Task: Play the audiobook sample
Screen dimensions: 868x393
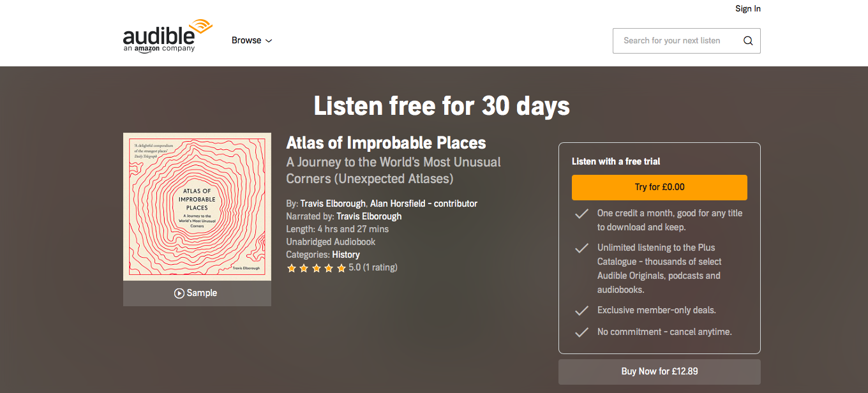Action: (x=196, y=293)
